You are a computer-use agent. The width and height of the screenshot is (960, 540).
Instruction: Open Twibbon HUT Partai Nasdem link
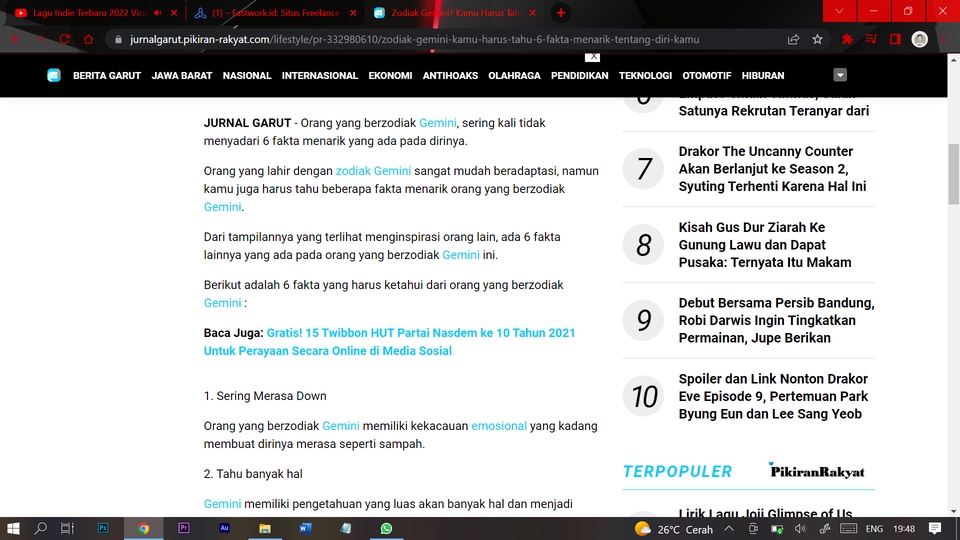[389, 342]
